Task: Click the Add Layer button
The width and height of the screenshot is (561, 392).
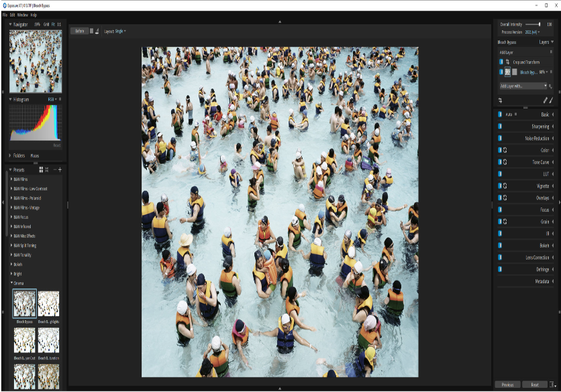Action: [x=506, y=52]
